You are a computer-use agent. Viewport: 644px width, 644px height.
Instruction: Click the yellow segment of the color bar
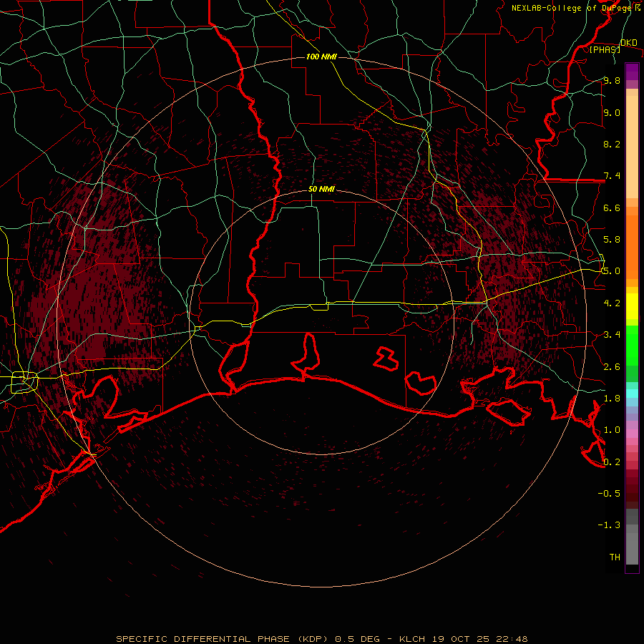(632, 306)
